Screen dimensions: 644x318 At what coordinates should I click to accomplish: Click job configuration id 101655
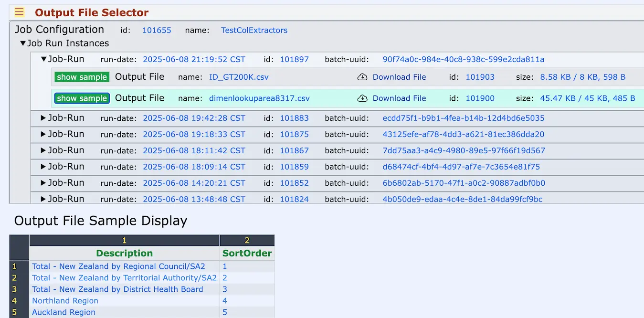tap(157, 31)
